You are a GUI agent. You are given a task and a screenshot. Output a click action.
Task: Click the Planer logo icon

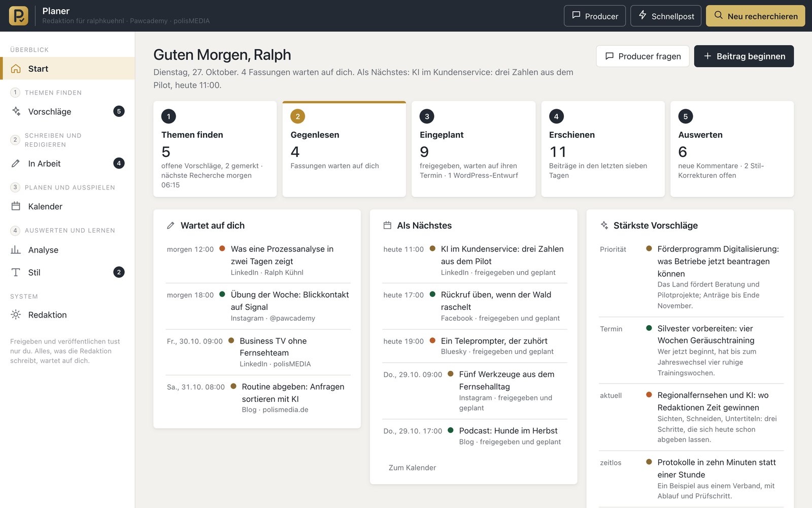[x=19, y=16]
